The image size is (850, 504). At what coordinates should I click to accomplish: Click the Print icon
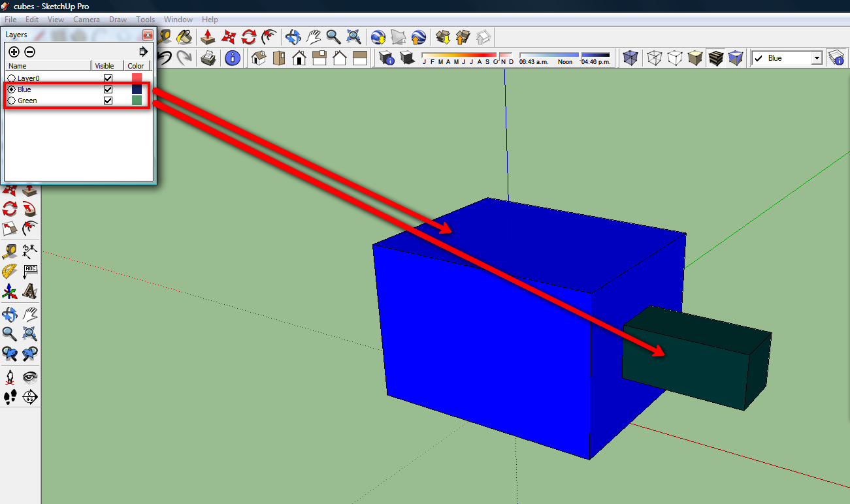[x=208, y=58]
